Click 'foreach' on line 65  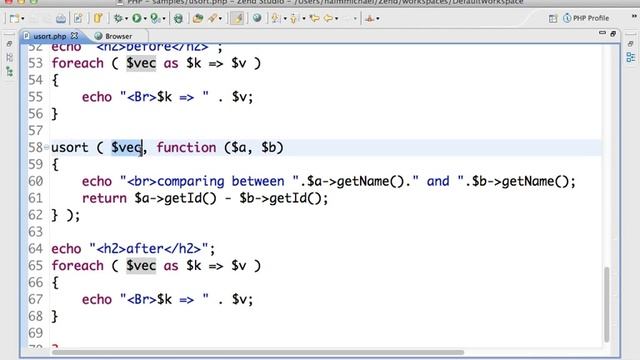[x=78, y=266]
